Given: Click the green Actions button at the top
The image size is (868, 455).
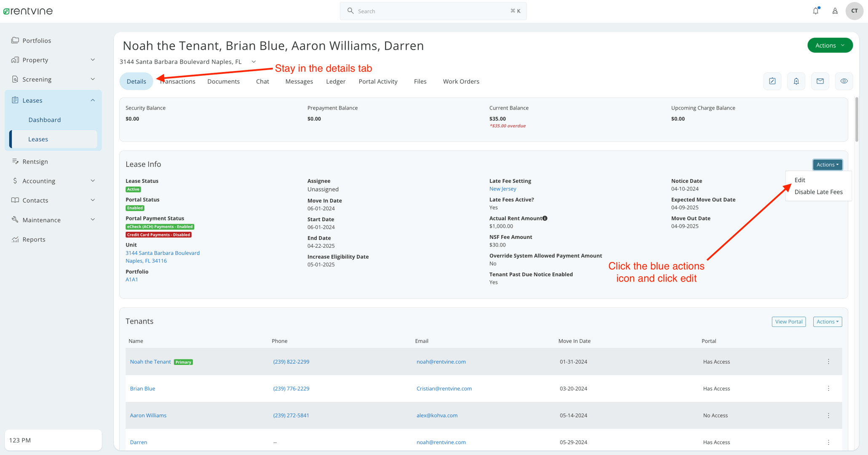Looking at the screenshot, I should coord(829,45).
